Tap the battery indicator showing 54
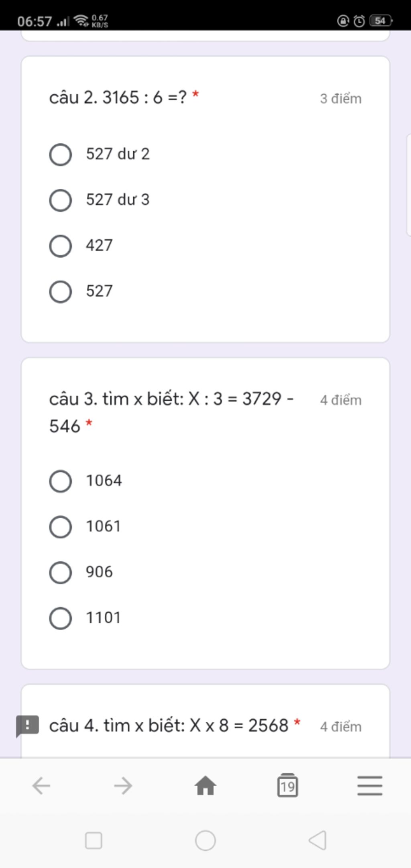Viewport: 411px width, 868px height. (380, 21)
